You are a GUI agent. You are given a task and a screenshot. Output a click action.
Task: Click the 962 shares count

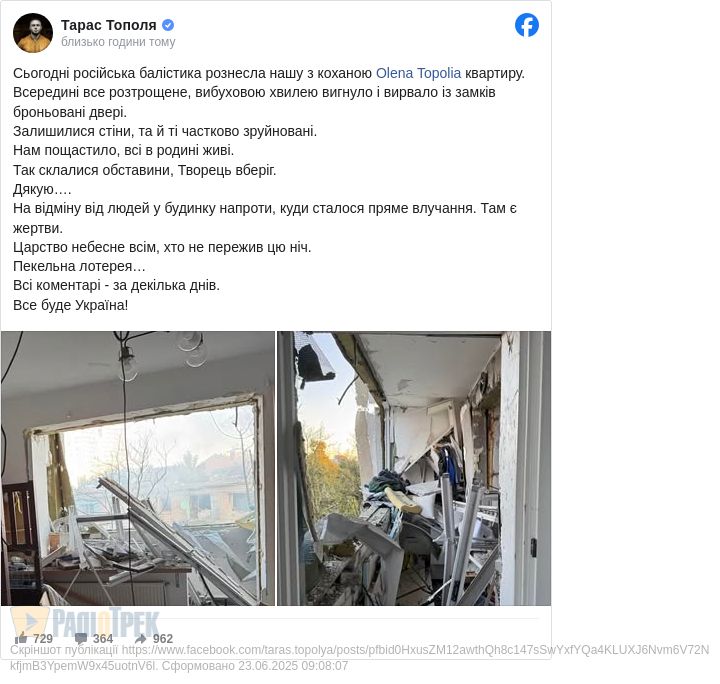[x=163, y=639]
